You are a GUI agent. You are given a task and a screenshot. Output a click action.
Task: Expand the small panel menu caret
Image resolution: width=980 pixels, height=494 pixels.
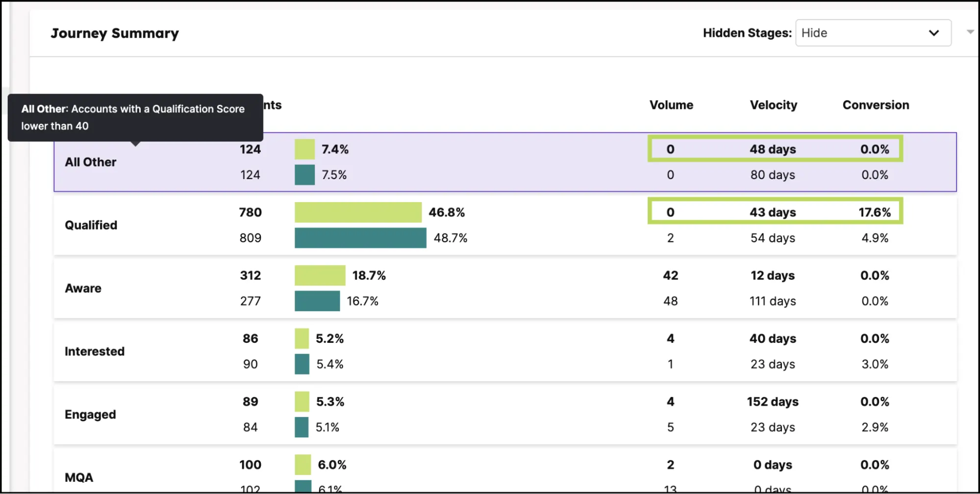tap(970, 32)
